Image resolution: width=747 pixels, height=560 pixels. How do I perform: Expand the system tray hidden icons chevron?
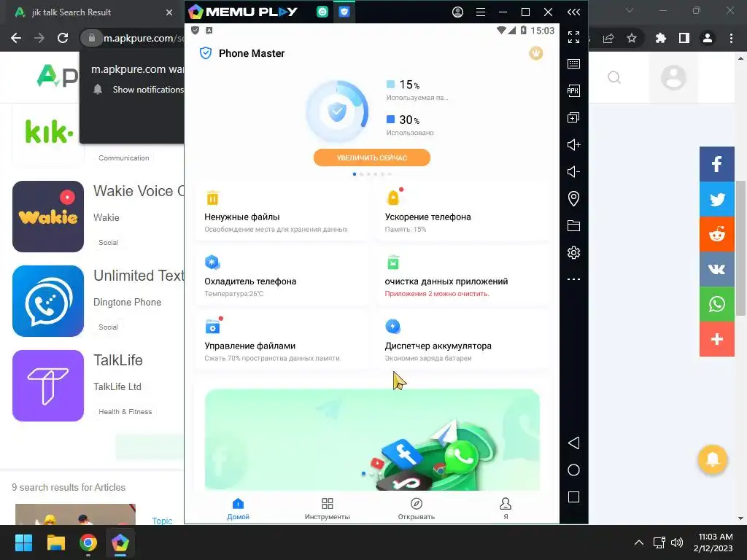pyautogui.click(x=639, y=542)
